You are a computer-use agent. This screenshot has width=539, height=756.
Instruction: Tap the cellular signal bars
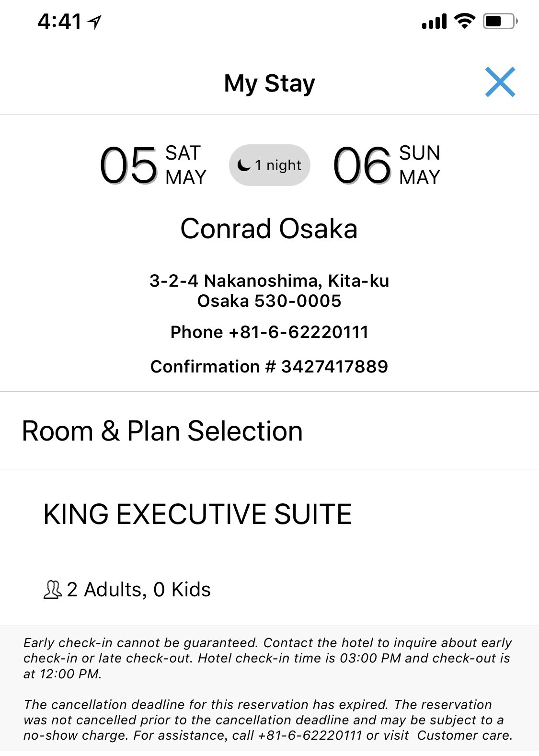coord(434,22)
